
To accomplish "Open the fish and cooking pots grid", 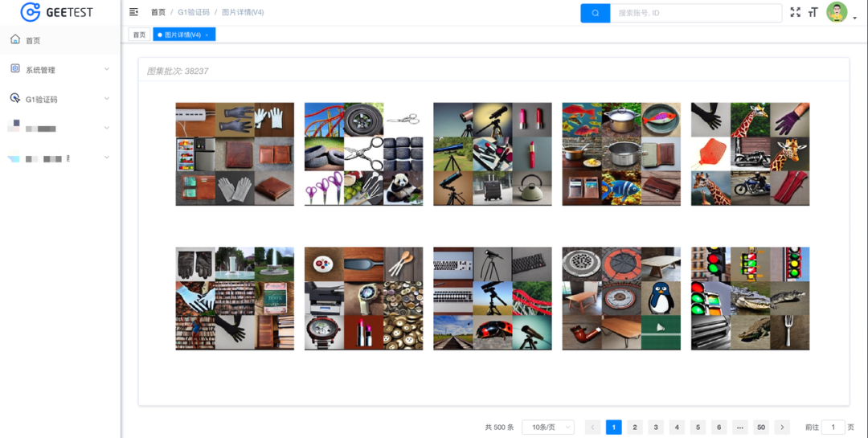I will click(621, 154).
